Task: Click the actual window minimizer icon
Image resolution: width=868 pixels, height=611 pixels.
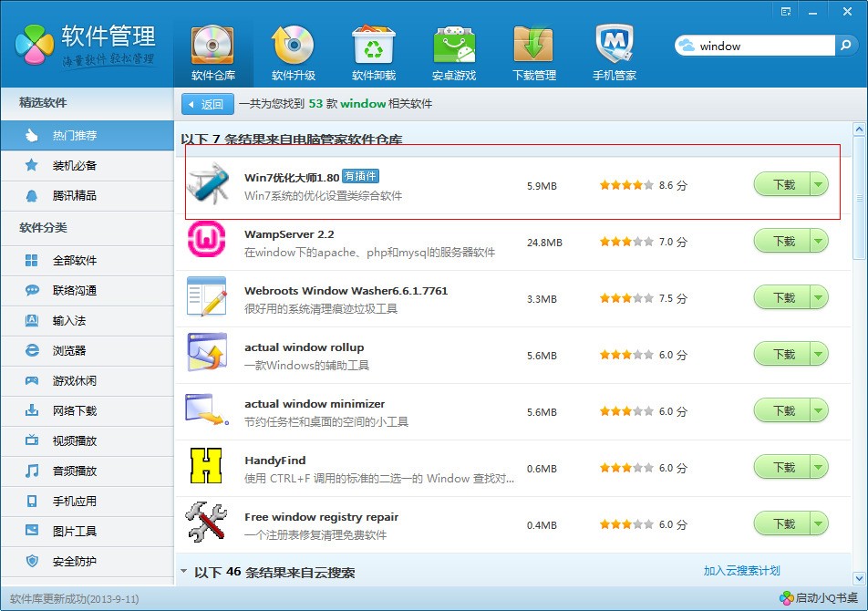Action: click(x=206, y=409)
